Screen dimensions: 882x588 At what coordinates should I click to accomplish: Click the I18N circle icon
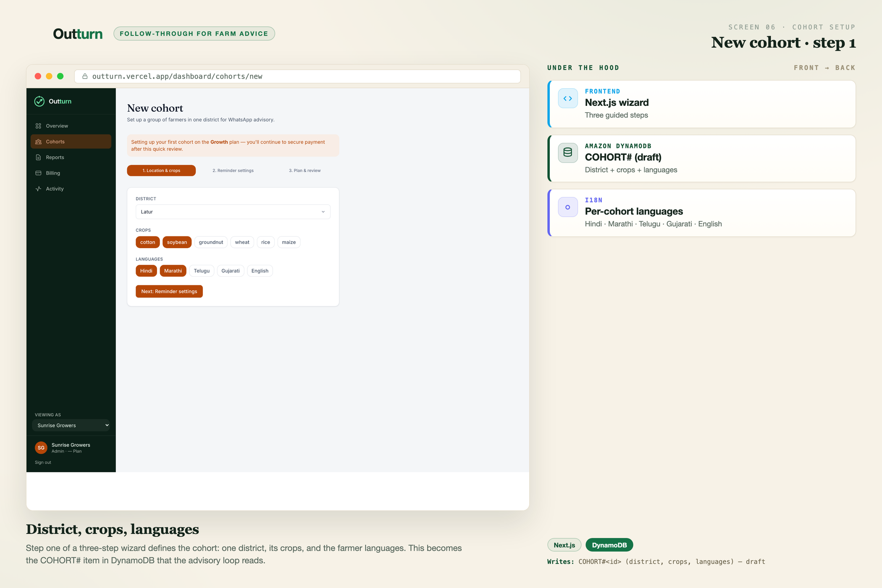(x=568, y=207)
